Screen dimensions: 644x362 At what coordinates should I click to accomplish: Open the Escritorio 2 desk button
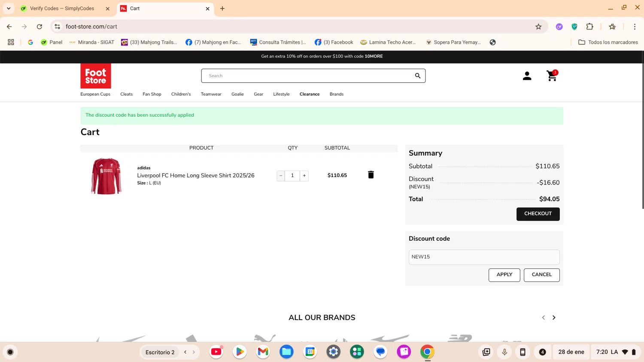[160, 352]
